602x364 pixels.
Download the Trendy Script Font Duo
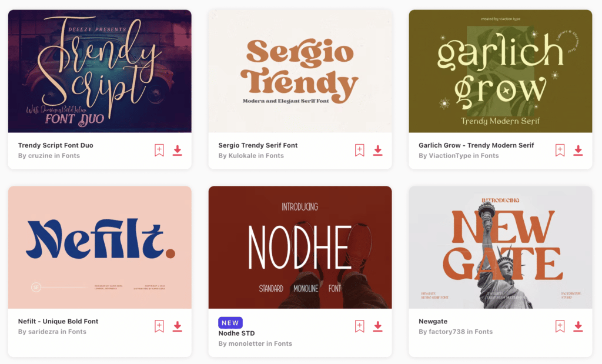pyautogui.click(x=178, y=150)
